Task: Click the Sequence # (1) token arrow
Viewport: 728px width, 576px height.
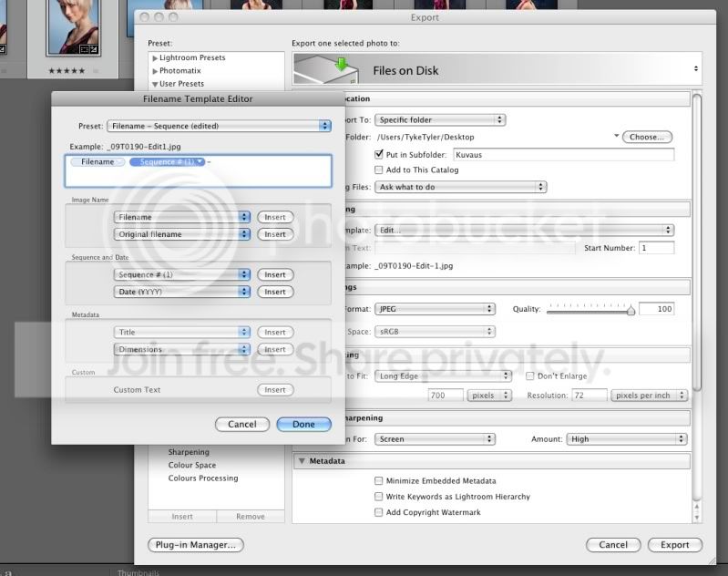Action: pos(200,161)
